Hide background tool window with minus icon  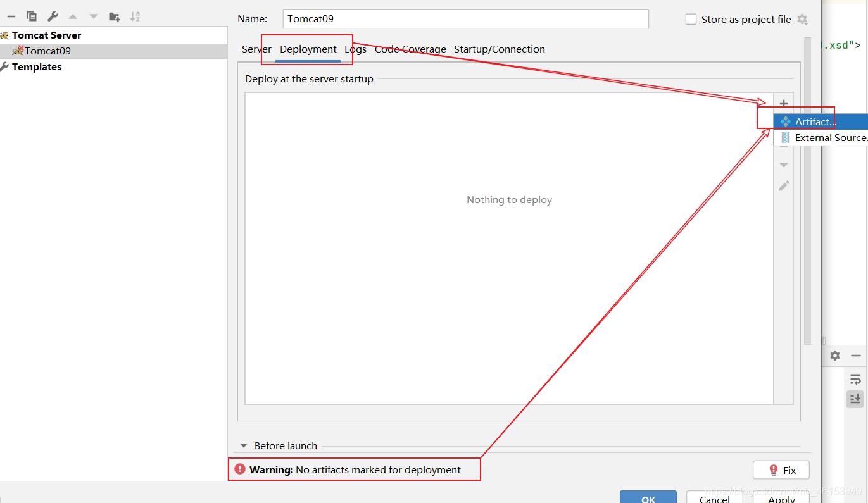pyautogui.click(x=856, y=356)
